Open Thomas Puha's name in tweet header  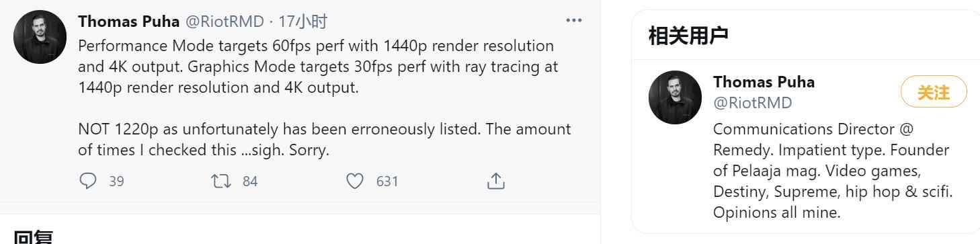pos(129,22)
